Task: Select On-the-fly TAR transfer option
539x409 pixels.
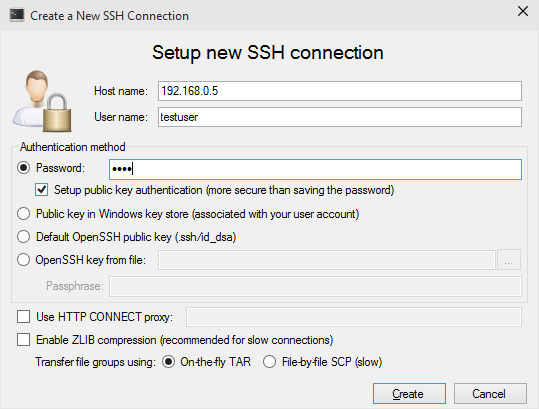Action: click(168, 362)
